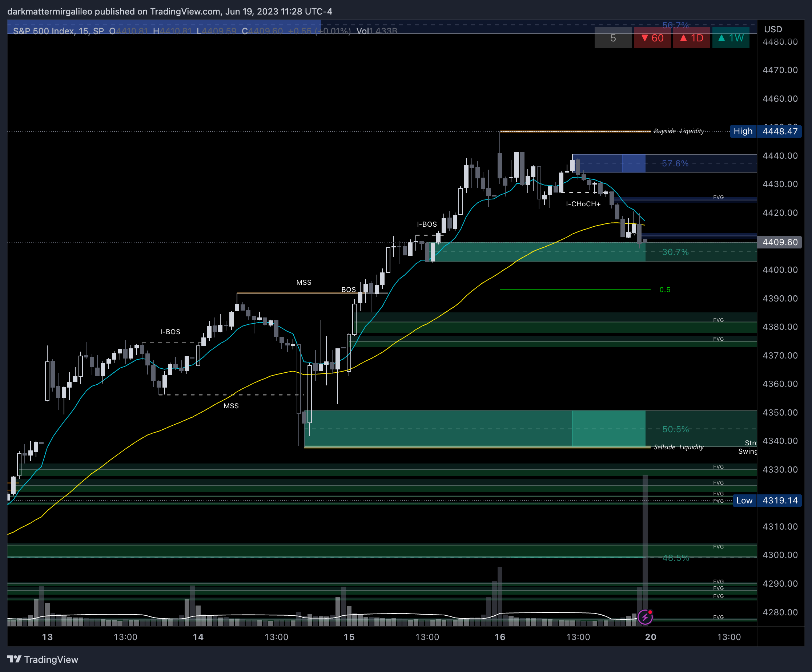Click the 4280.00 price axis tick
This screenshot has height=672, width=812.
click(x=780, y=612)
